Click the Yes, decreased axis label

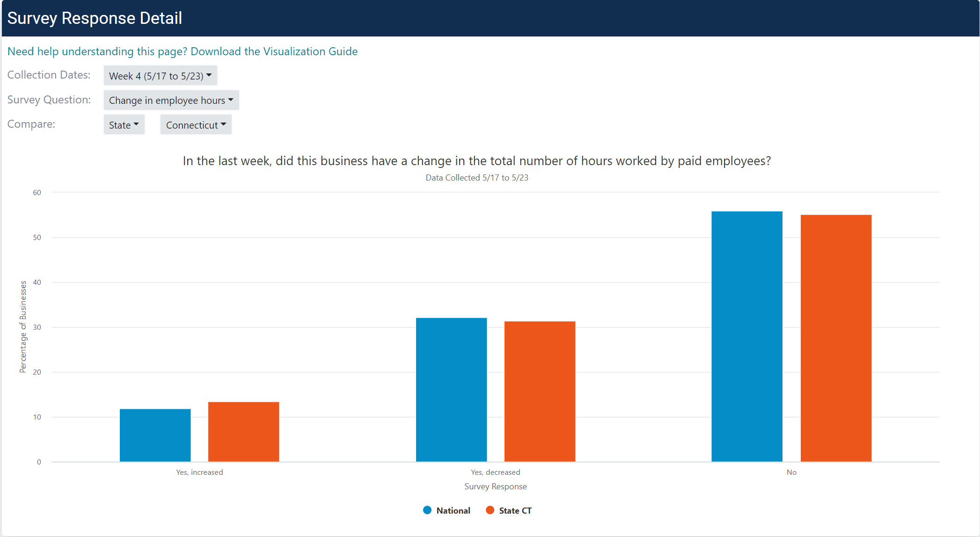(x=495, y=472)
